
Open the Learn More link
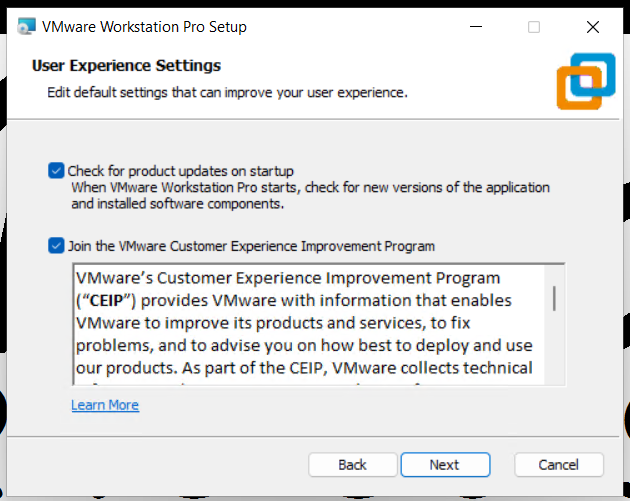(105, 405)
